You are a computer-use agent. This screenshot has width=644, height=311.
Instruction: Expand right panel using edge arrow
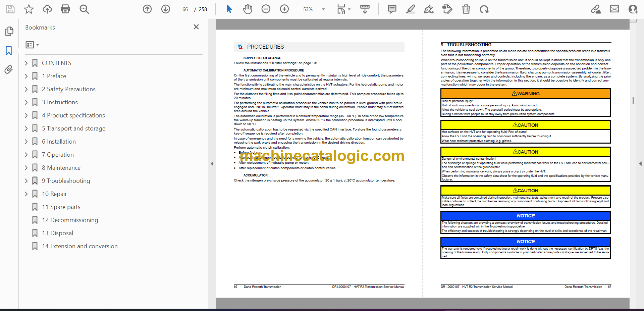click(x=640, y=164)
